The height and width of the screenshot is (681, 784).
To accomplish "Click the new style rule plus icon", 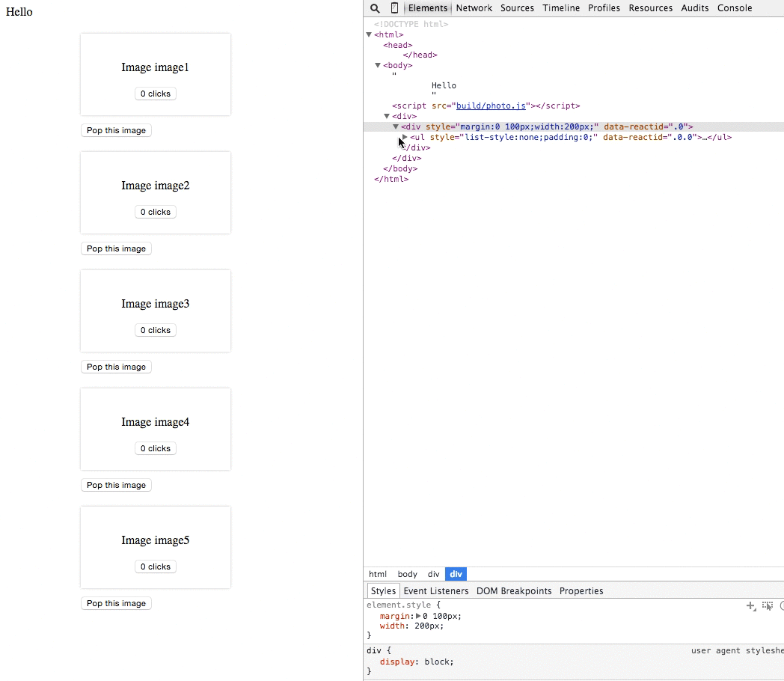I will click(750, 606).
